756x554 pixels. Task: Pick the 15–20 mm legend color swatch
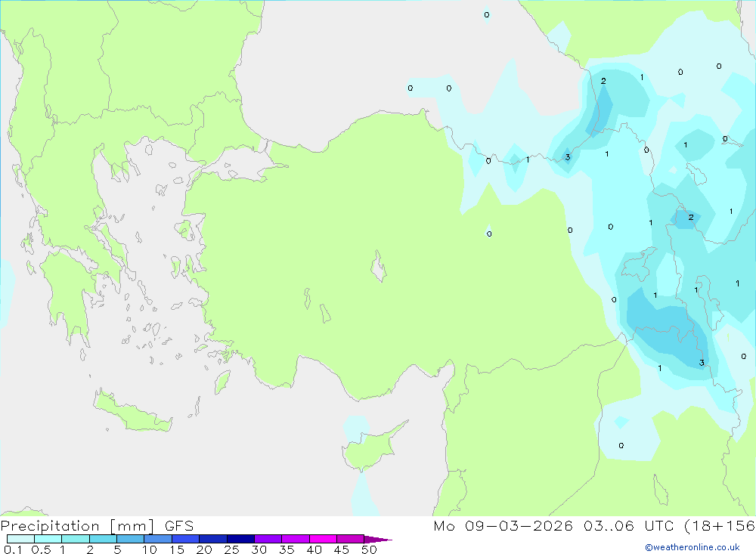pos(185,539)
